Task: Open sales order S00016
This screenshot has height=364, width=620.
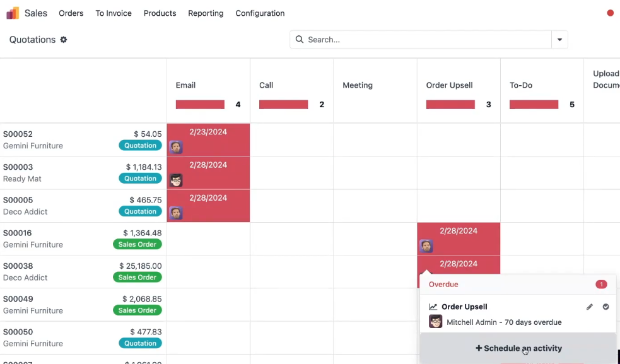Action: (x=18, y=233)
